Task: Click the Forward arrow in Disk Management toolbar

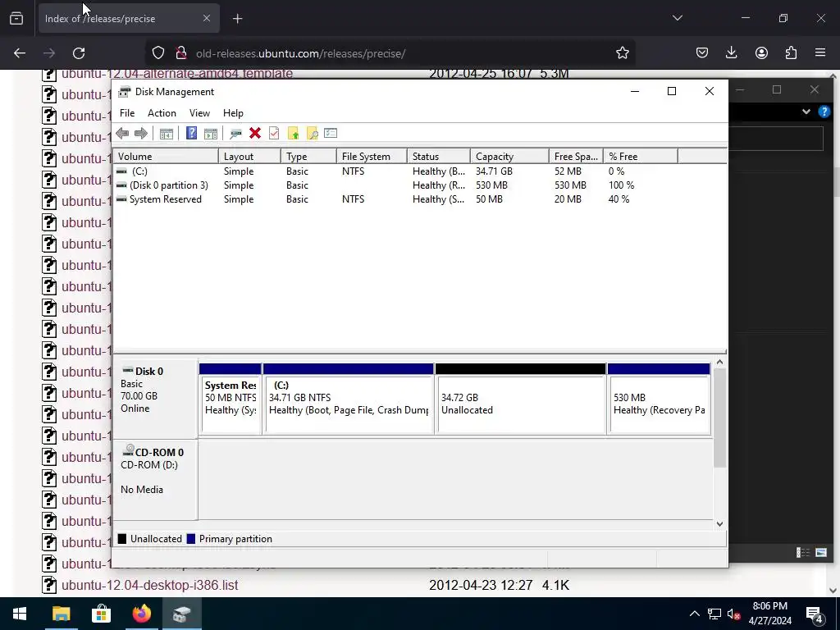Action: click(x=141, y=134)
